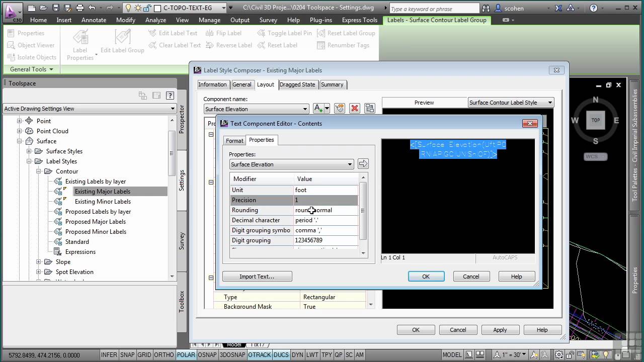Click OK in the Text Component Editor
644x362 pixels.
426,277
